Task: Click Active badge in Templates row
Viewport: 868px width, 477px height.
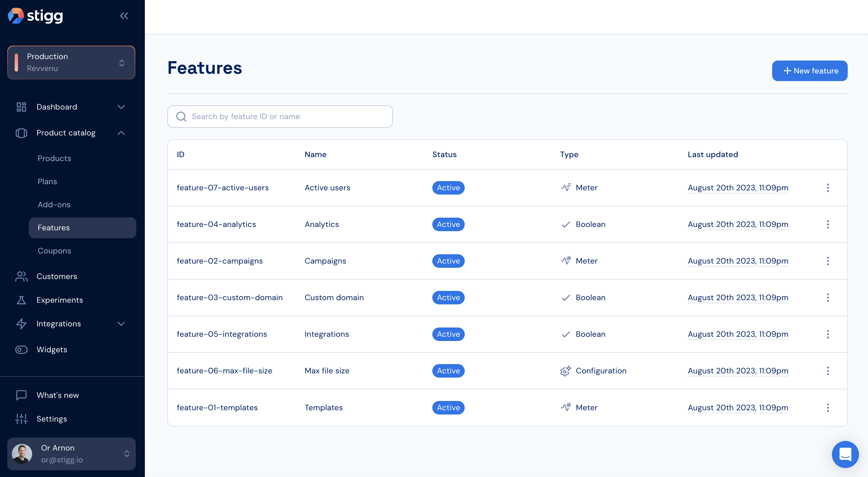Action: point(448,408)
